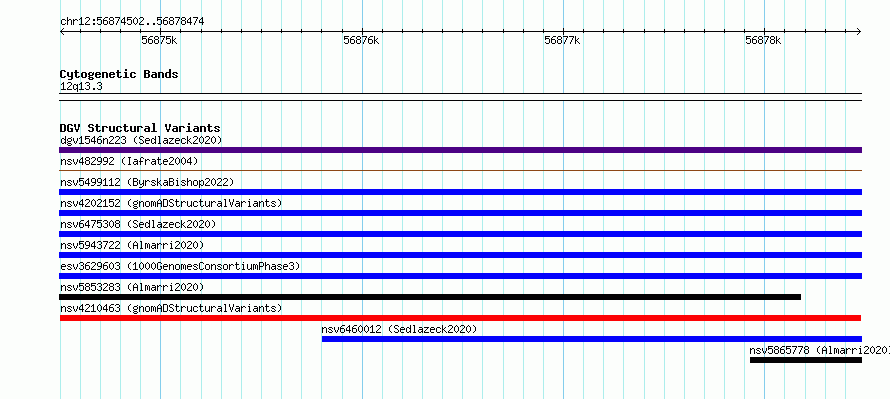Click the nsv5853283 (Almarri2020) label
The height and width of the screenshot is (399, 890).
tap(132, 287)
